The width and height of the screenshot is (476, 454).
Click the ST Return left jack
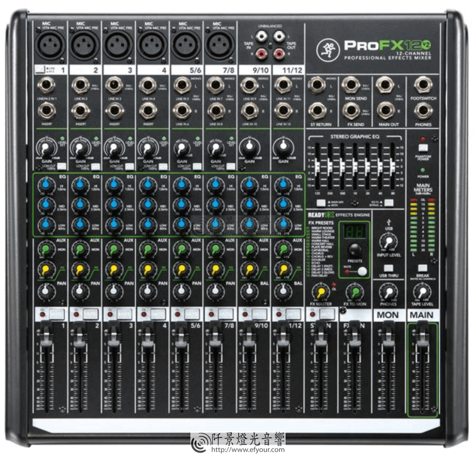[x=317, y=85]
